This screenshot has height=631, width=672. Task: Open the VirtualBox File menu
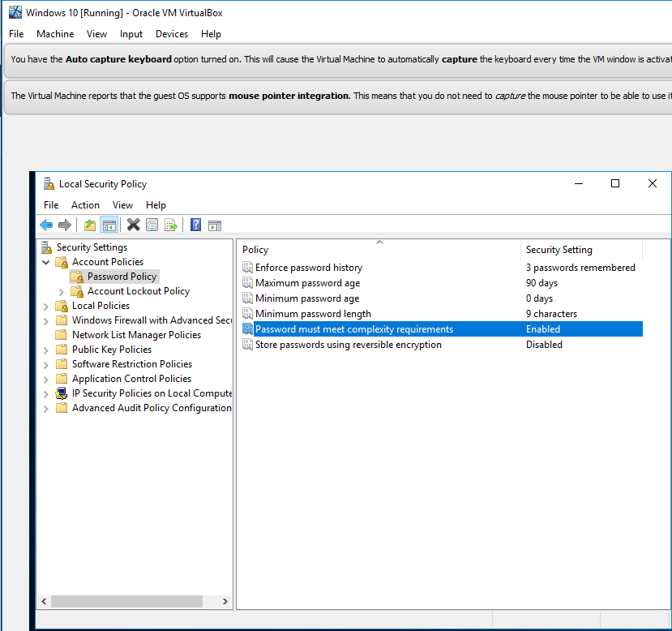click(x=16, y=34)
